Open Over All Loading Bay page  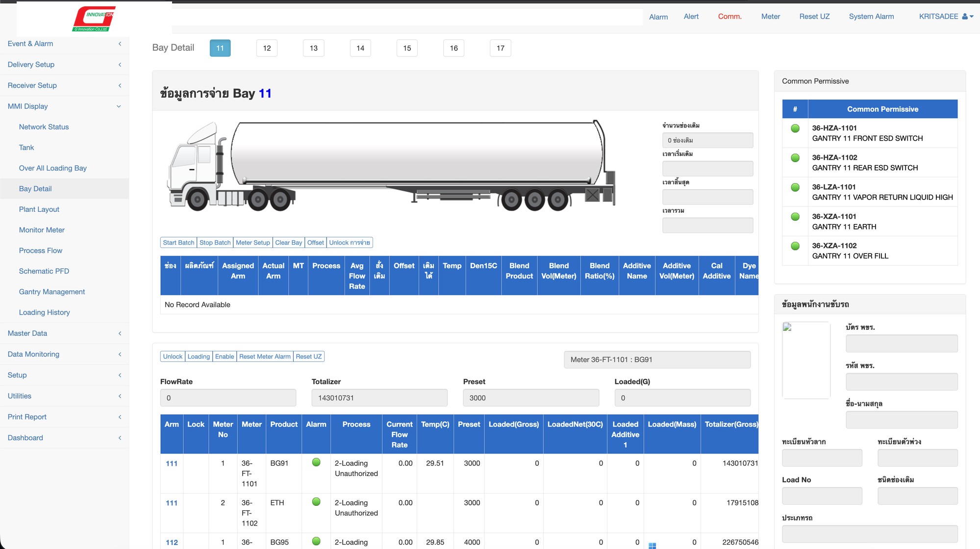(52, 168)
